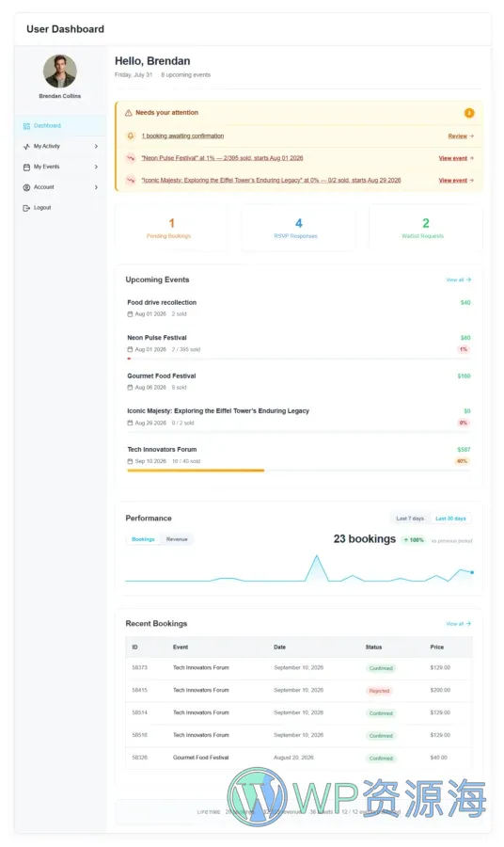Open Dashboard in the sidebar menu
The height and width of the screenshot is (847, 504).
coord(60,126)
